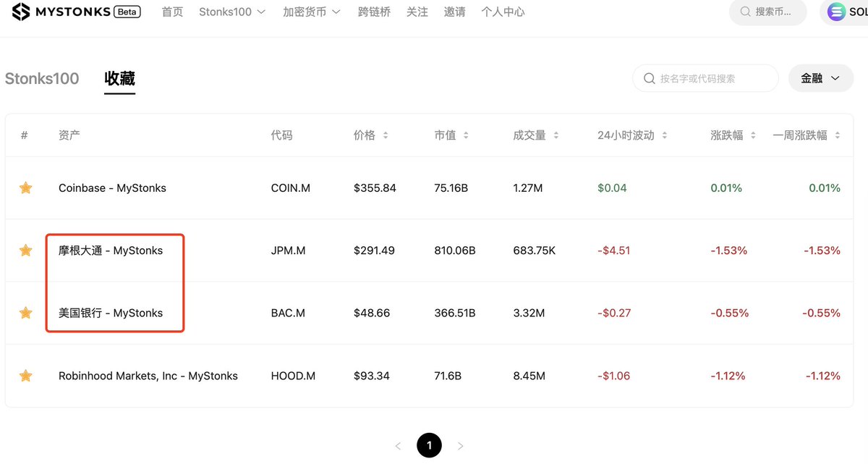Screen dimensions: 868x464
Task: Click 24h change $0.04
Action: pyautogui.click(x=612, y=188)
